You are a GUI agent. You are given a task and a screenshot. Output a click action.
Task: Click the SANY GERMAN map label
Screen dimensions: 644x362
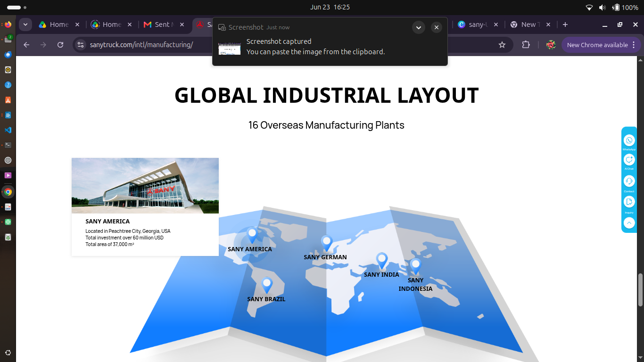click(325, 257)
